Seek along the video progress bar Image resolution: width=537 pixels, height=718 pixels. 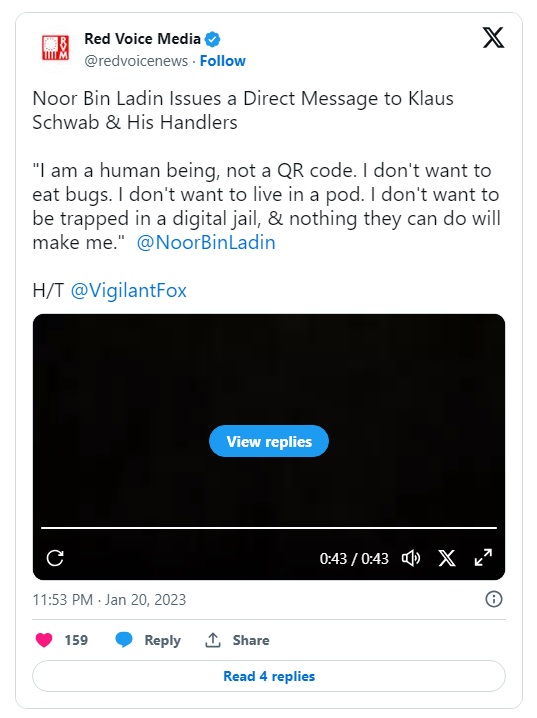tap(269, 528)
